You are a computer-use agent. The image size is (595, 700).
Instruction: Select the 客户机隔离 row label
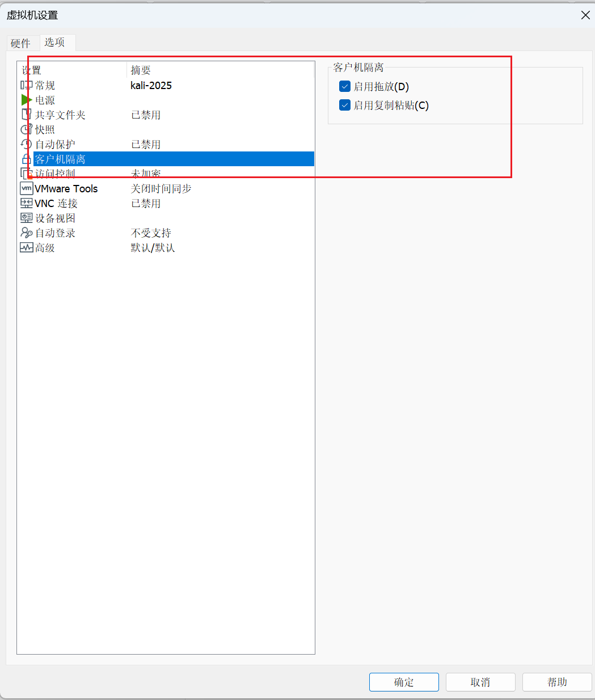pos(60,159)
